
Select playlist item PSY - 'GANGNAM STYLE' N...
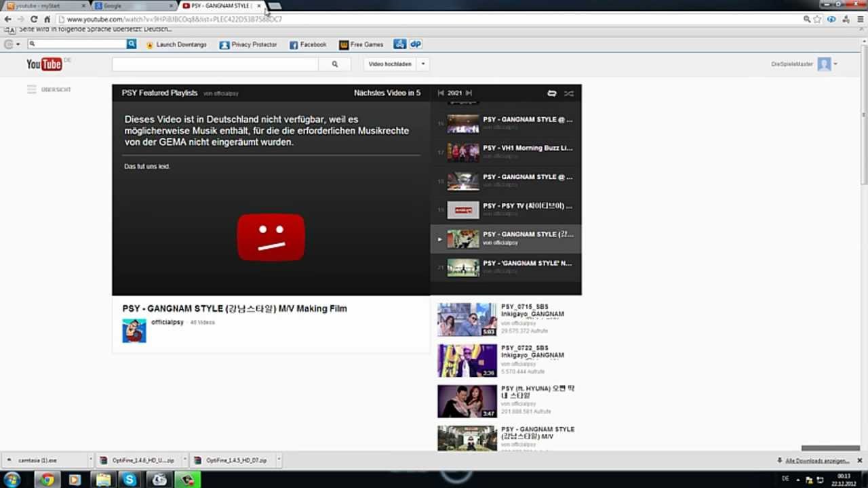505,267
